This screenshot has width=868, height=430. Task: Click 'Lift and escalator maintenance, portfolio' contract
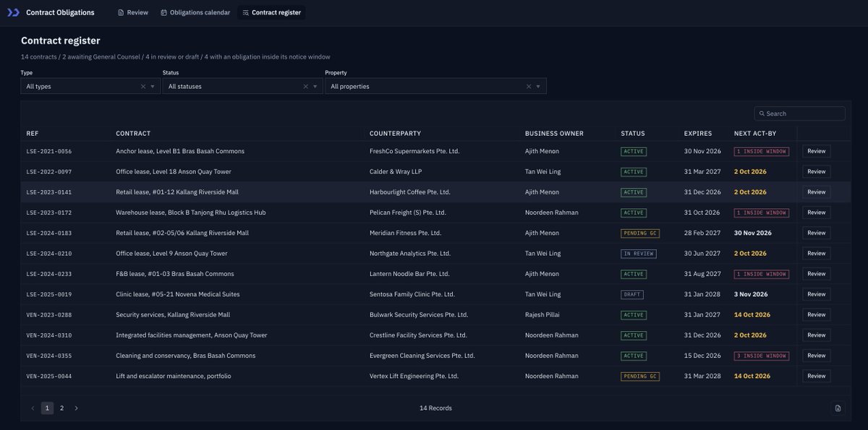point(174,376)
